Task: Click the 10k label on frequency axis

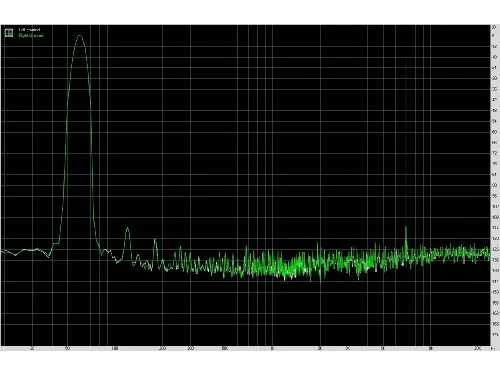Action: tap(430, 349)
